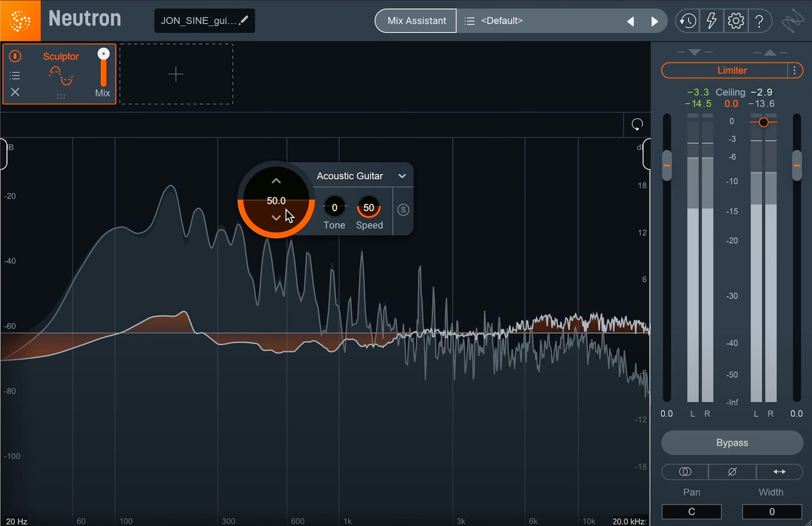Click the limiter ceiling slider handle

[764, 122]
